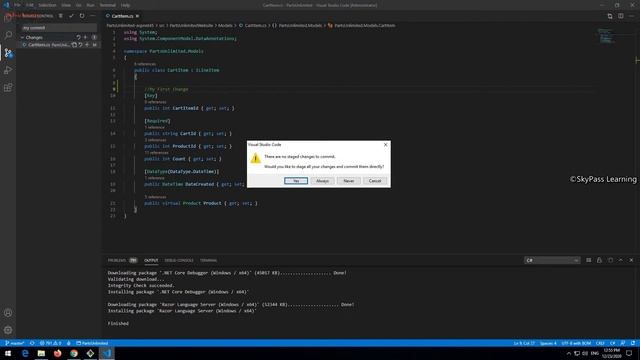This screenshot has width=640, height=360.
Task: Open the Explorer view in activity bar
Action: pos(8,18)
